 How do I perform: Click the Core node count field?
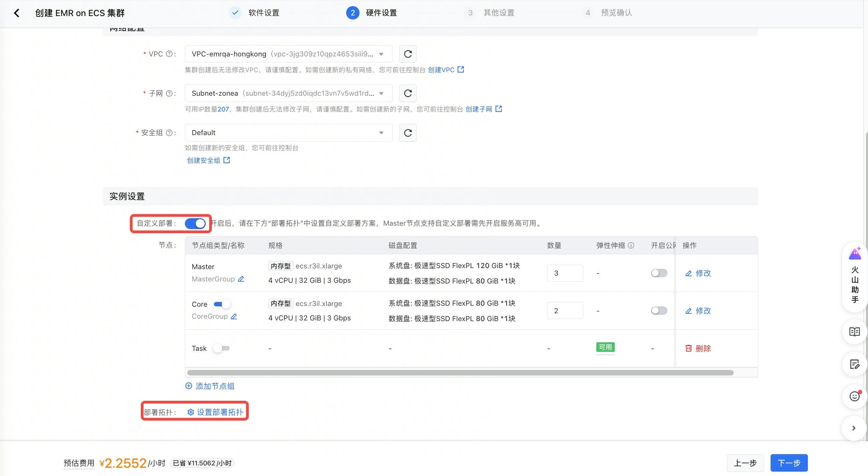tap(565, 311)
